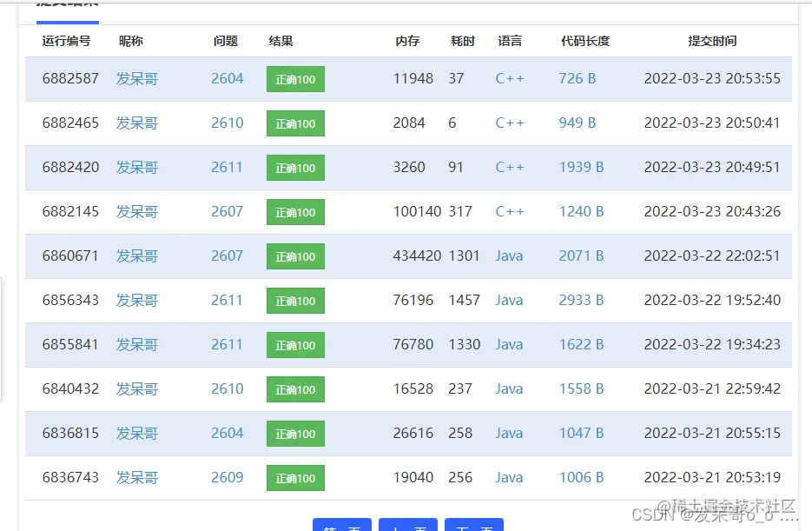The image size is (812, 531).
Task: Open problem 2607 in run 6860671 row
Action: coord(227,256)
